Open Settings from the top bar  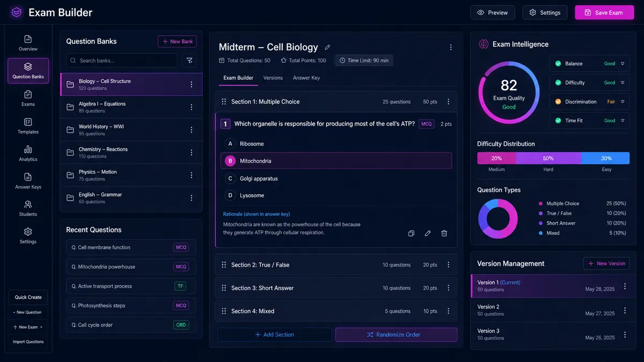point(545,12)
